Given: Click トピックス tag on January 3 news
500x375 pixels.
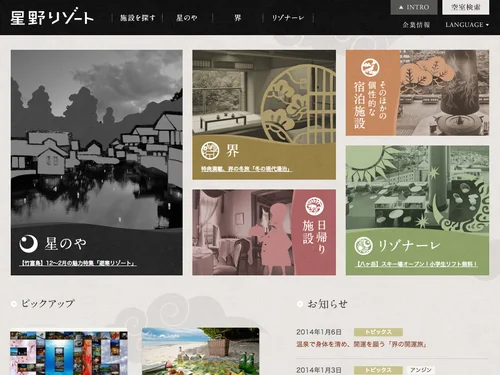Looking at the screenshot, I should [378, 370].
